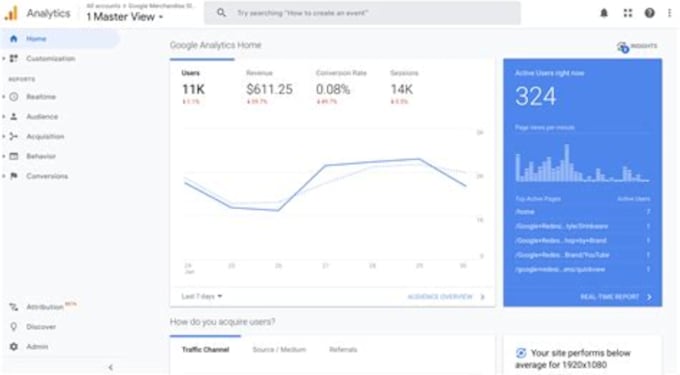Open the Insights icon
680x375 pixels.
tap(623, 47)
